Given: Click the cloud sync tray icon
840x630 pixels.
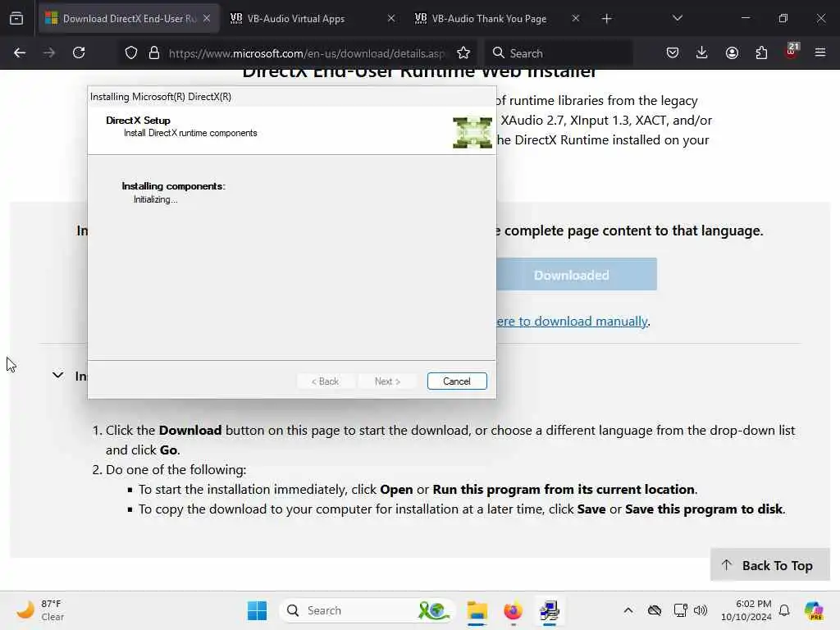Looking at the screenshot, I should (654, 610).
